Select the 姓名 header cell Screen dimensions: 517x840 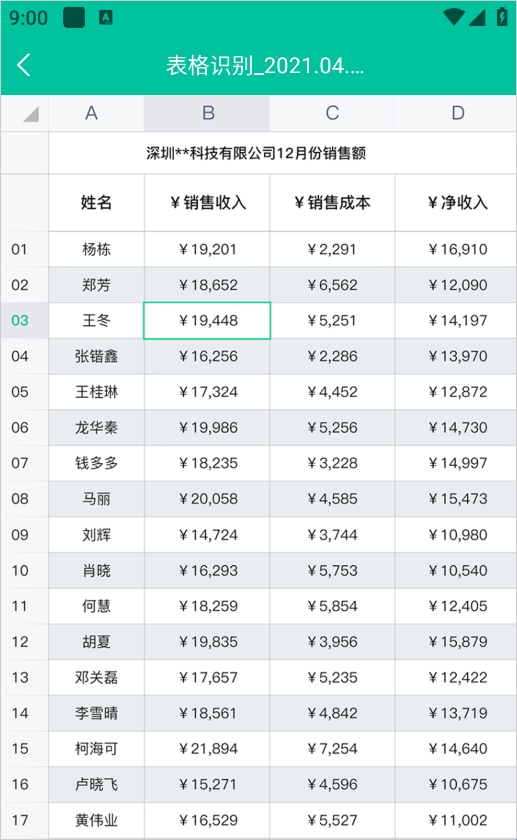(x=96, y=202)
